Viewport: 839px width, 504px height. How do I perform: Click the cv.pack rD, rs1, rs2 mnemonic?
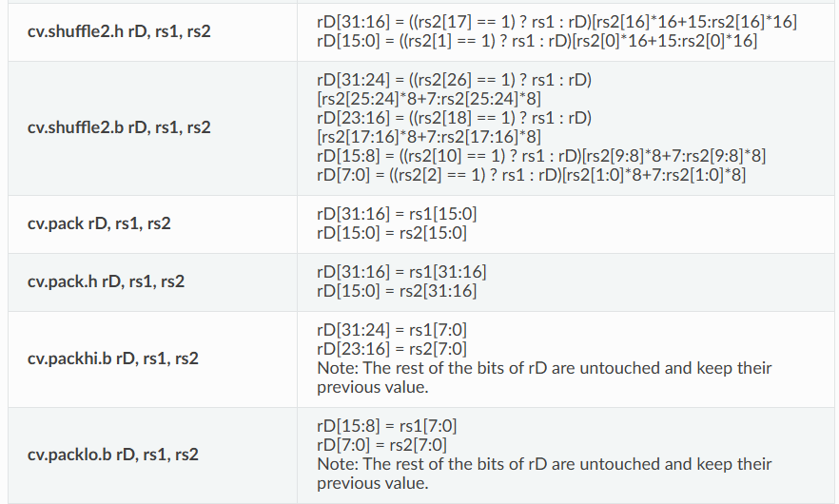[x=99, y=223]
